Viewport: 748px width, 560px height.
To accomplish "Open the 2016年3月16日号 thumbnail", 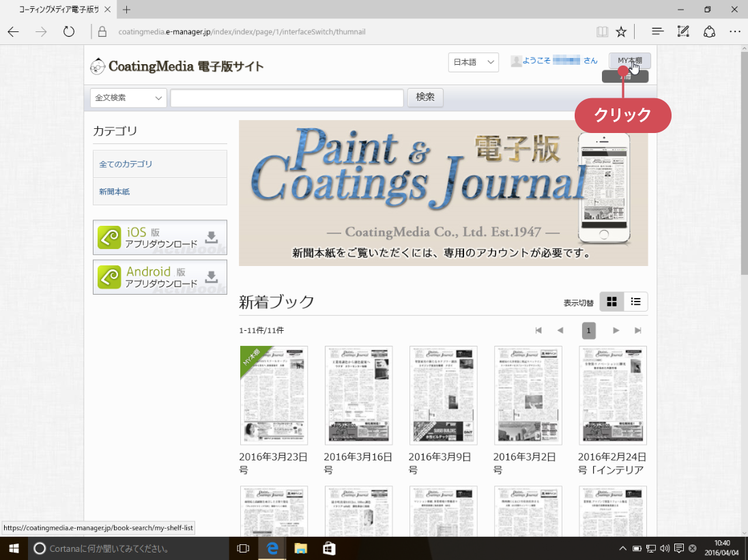I will pos(358,396).
